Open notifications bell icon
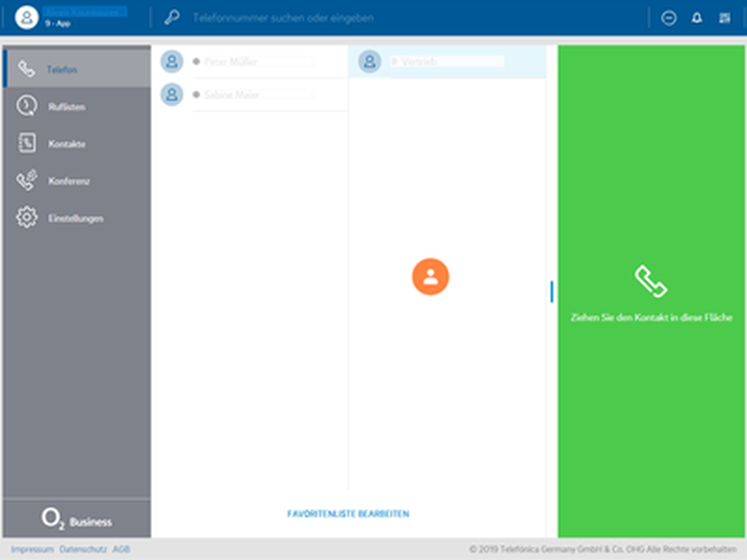 (x=697, y=18)
